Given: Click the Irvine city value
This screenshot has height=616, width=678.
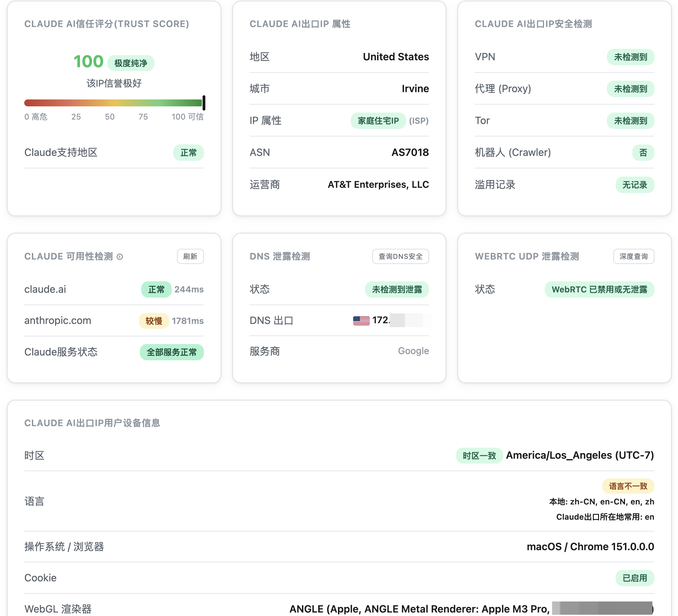Looking at the screenshot, I should [415, 89].
